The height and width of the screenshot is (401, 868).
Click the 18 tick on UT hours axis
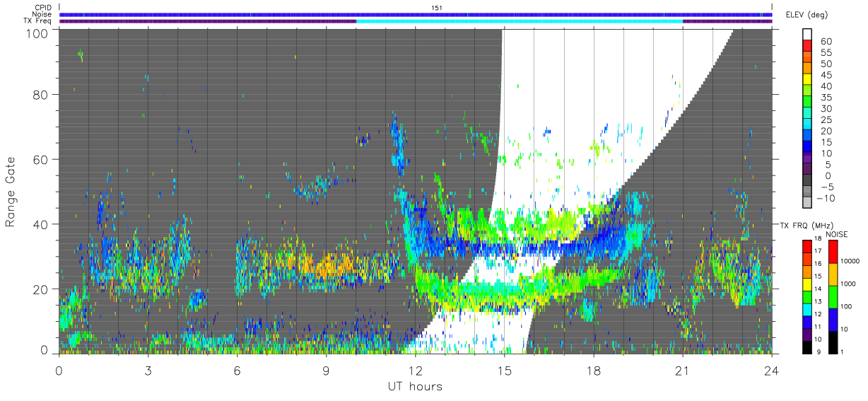pyautogui.click(x=594, y=370)
